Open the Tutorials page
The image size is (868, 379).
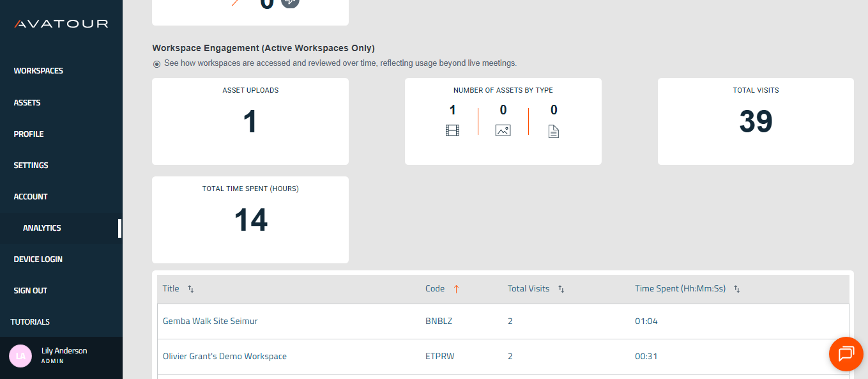pos(30,321)
